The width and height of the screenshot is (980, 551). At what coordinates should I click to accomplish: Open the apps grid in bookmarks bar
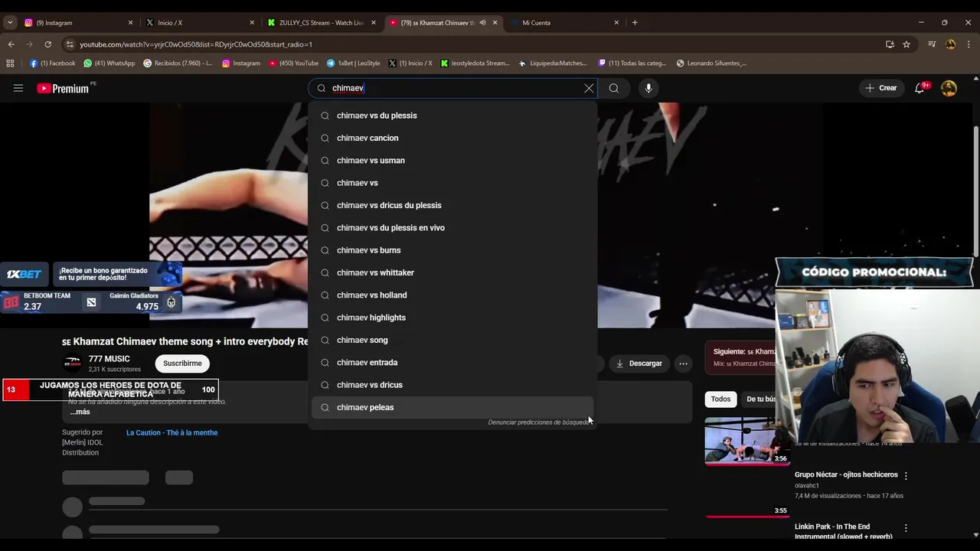click(10, 64)
